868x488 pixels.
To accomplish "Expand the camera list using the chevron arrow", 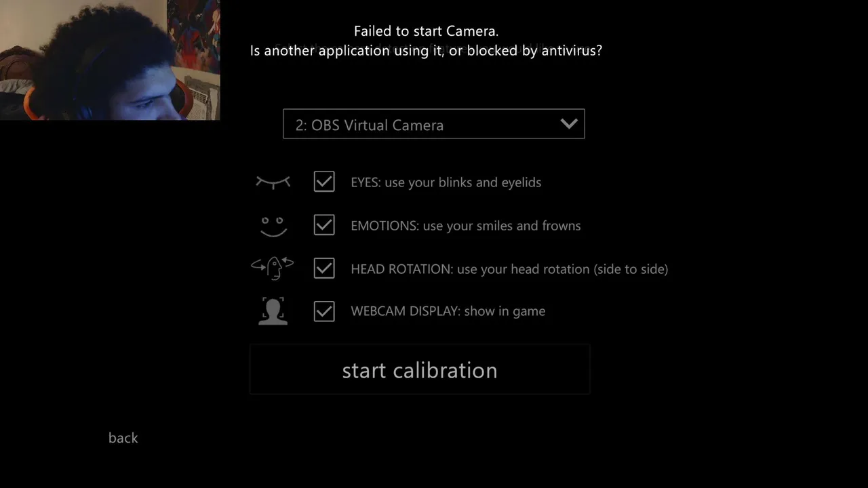I will (x=569, y=124).
